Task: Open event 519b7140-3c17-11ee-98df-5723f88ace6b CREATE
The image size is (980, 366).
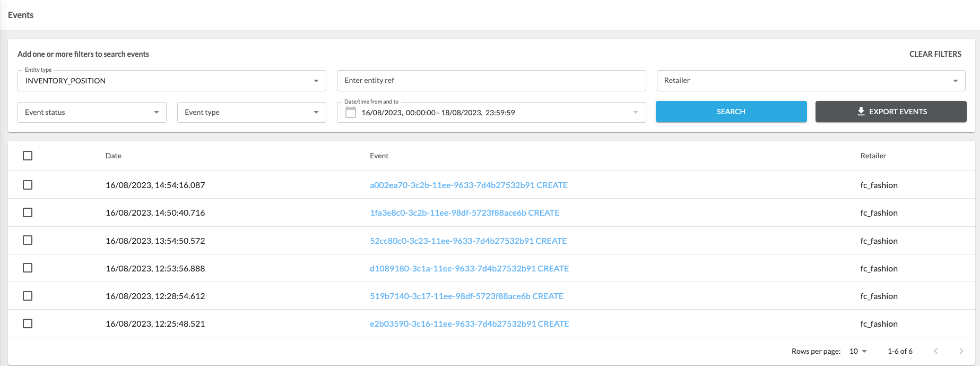Action: (x=466, y=296)
